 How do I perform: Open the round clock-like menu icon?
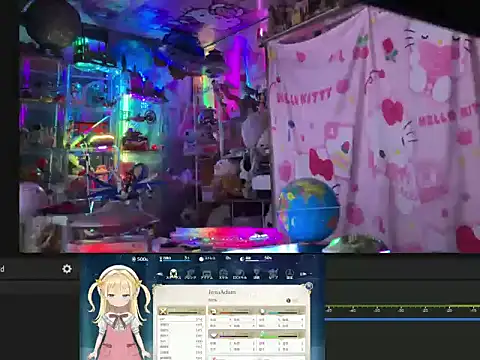[290, 274]
